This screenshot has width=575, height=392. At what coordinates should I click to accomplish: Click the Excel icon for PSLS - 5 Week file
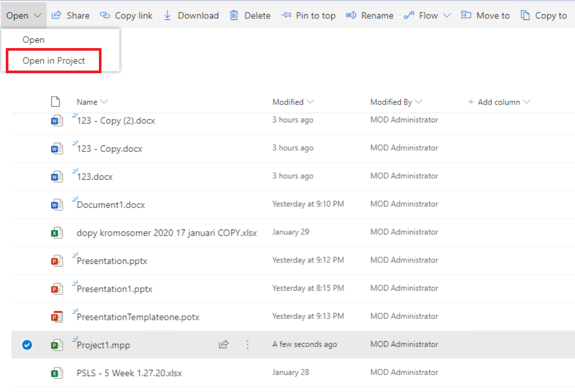click(x=57, y=373)
